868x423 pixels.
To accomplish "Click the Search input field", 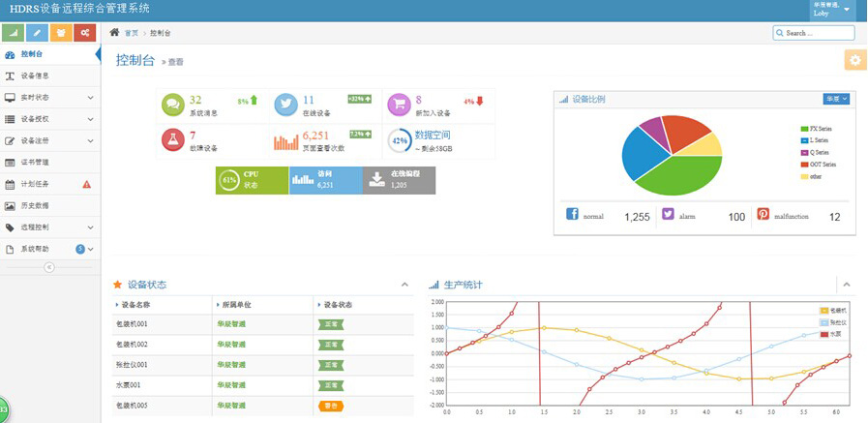I will point(814,33).
